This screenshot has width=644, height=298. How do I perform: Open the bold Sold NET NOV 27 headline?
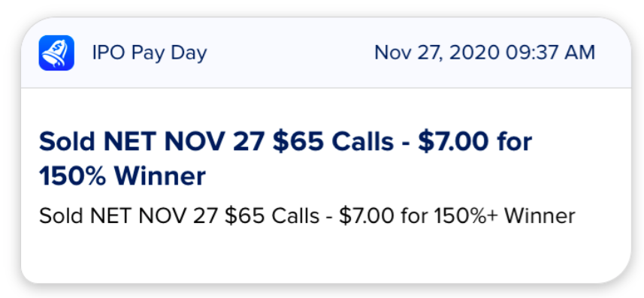286,159
